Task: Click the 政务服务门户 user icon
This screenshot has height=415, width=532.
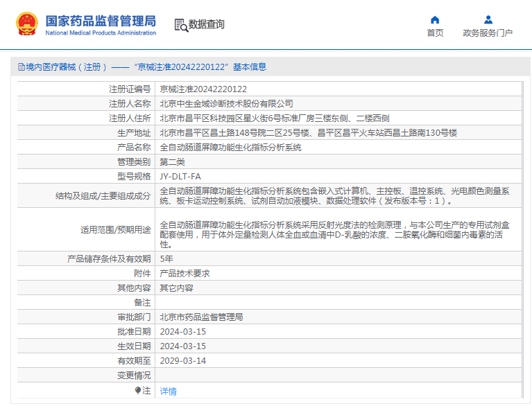Action: 488,20
